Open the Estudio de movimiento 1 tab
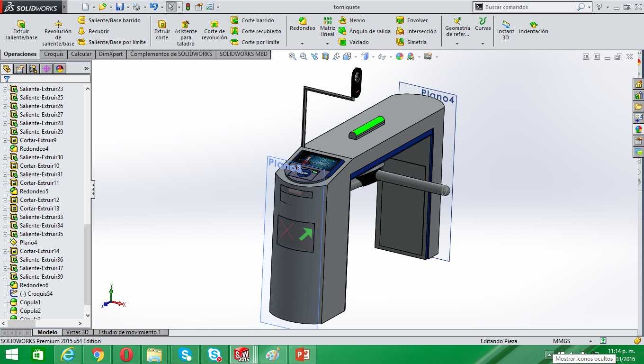Viewport: 644px width, 364px height. click(x=130, y=332)
